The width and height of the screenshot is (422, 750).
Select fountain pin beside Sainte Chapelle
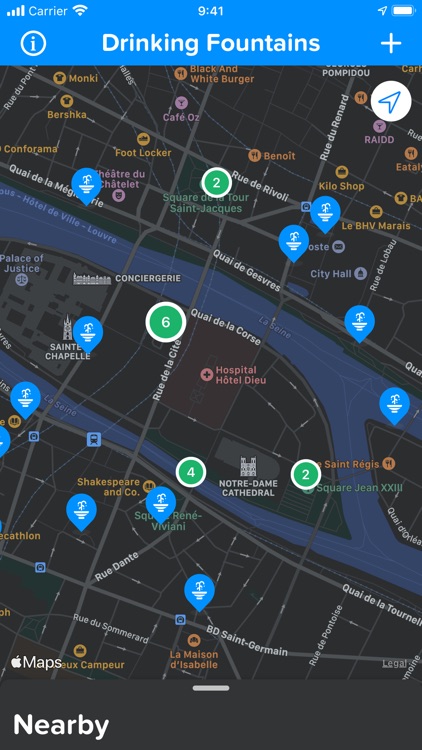(88, 334)
